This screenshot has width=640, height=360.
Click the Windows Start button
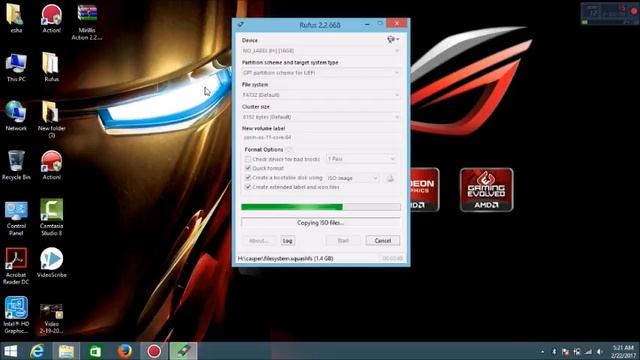click(10, 351)
